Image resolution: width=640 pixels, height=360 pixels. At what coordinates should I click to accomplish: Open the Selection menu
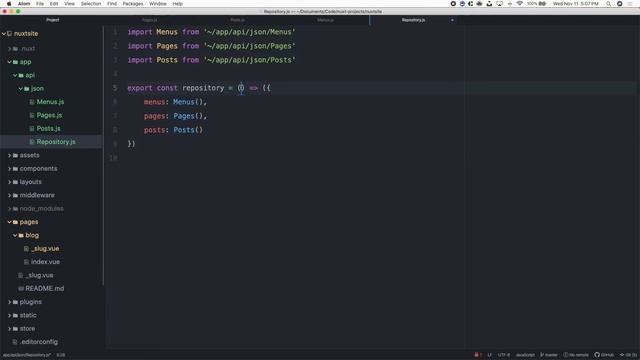click(x=91, y=4)
